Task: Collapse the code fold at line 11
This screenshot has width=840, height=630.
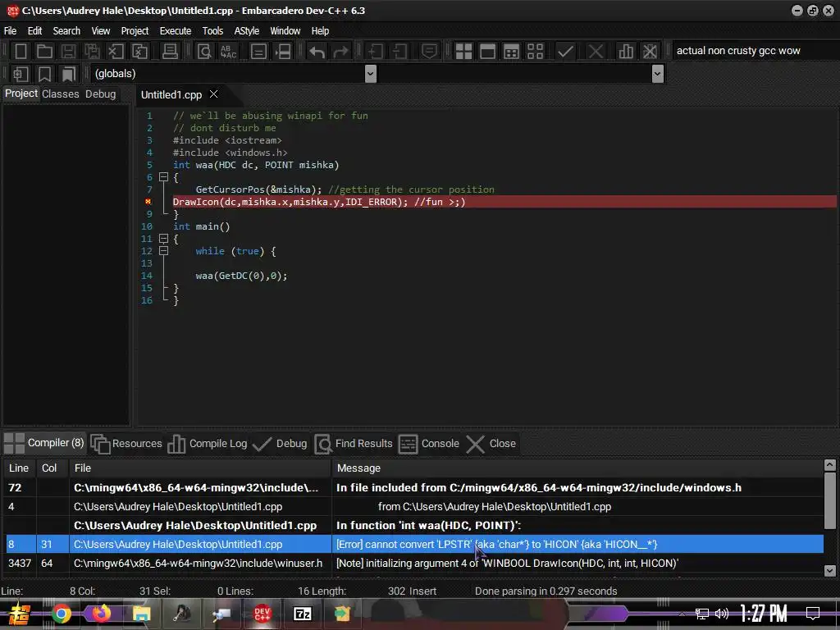Action: 164,239
